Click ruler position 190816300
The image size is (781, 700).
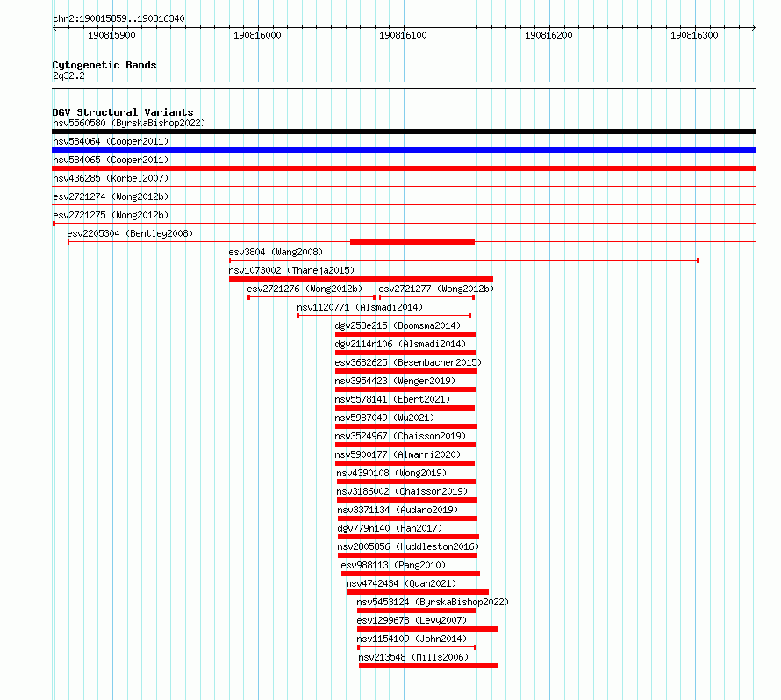pyautogui.click(x=694, y=35)
